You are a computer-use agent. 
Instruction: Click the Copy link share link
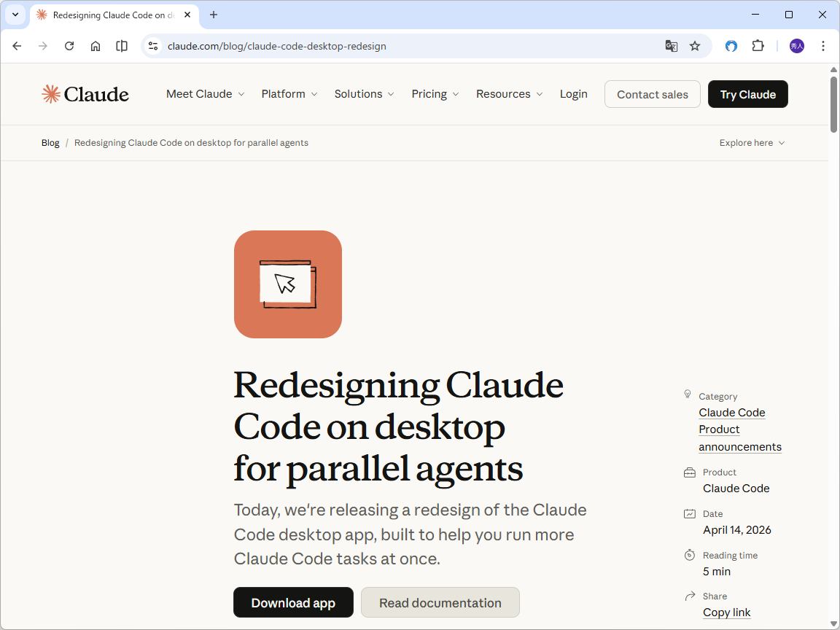click(x=726, y=612)
